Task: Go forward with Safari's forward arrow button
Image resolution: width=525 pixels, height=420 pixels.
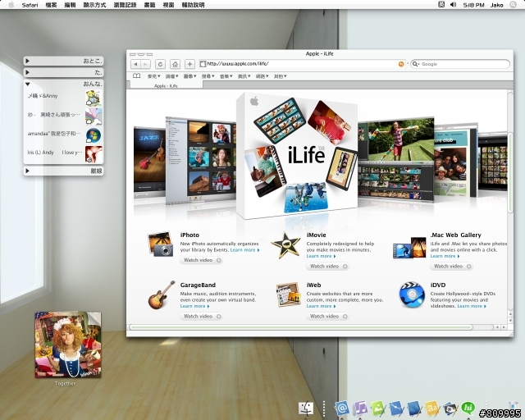Action: click(x=146, y=64)
